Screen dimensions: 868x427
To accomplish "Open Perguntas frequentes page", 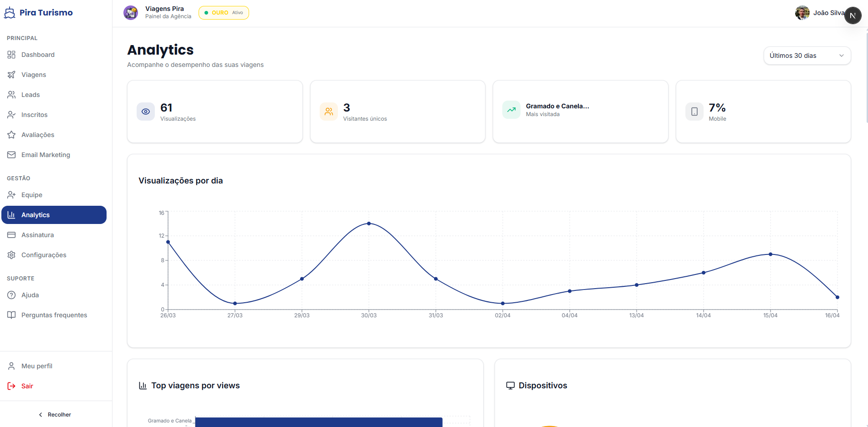I will pos(54,315).
